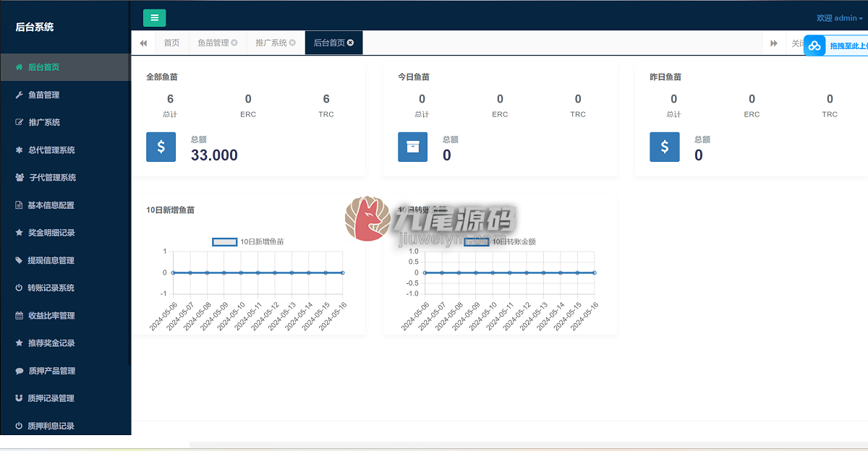Click the magnet icon beside 质押记录管理
868x451 pixels.
20,398
